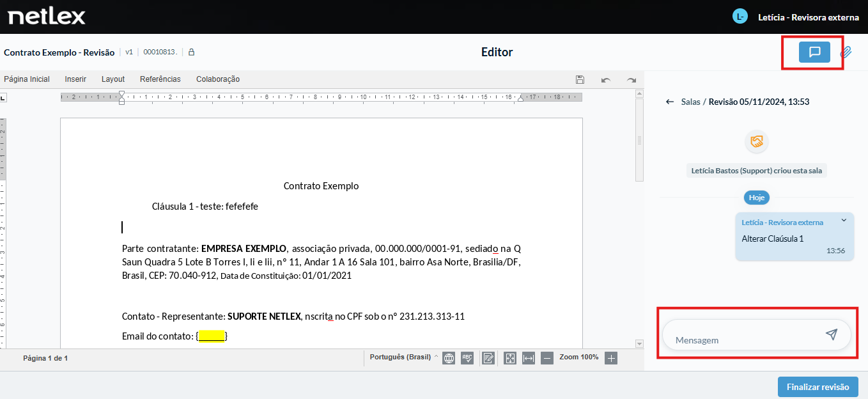Click Finalizar revisão button
Viewport: 868px width, 399px height.
(x=818, y=387)
